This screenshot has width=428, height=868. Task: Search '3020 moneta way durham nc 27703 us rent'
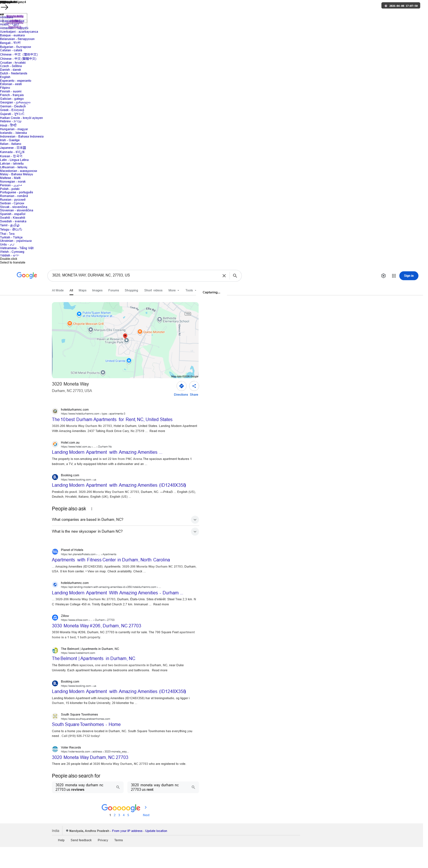[x=163, y=787]
